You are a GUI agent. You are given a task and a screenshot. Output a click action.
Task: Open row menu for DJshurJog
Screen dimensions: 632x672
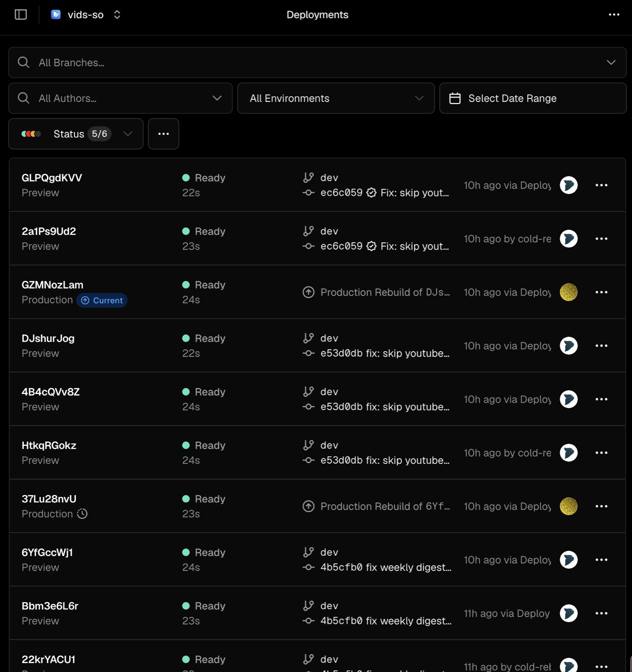coord(601,346)
